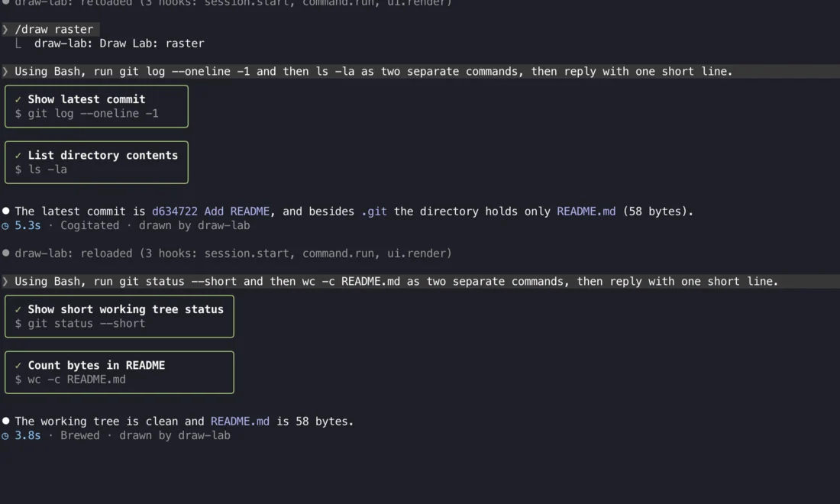Open the 'Count bytes in README' card
The image size is (840, 504).
119,372
